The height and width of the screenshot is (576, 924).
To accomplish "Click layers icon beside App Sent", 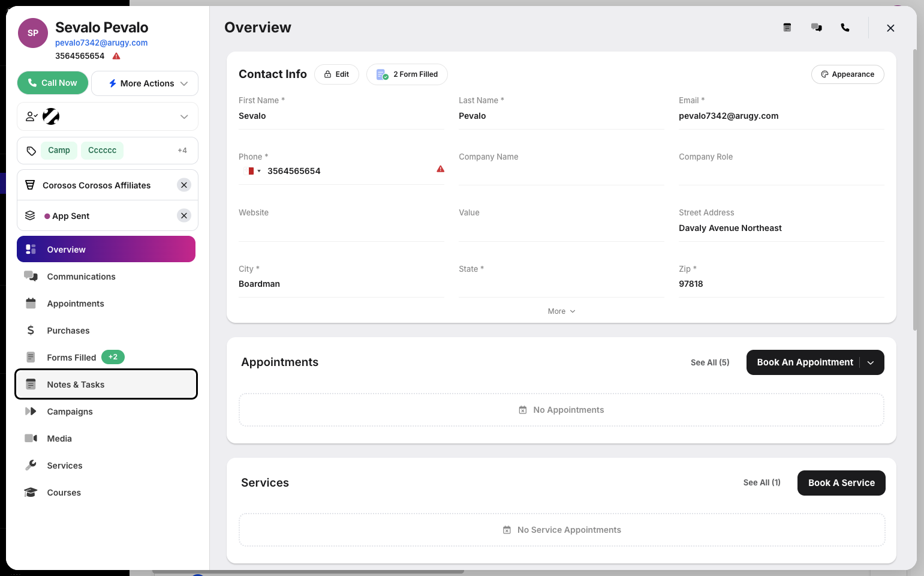I will click(30, 216).
